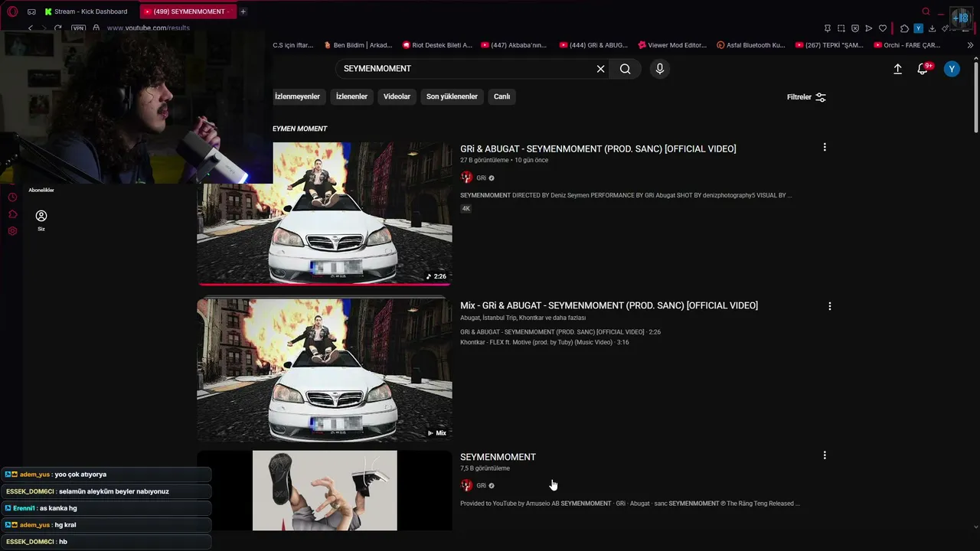This screenshot has width=980, height=551.
Task: Open the GRi & ABUGAT official video title
Action: (598, 149)
